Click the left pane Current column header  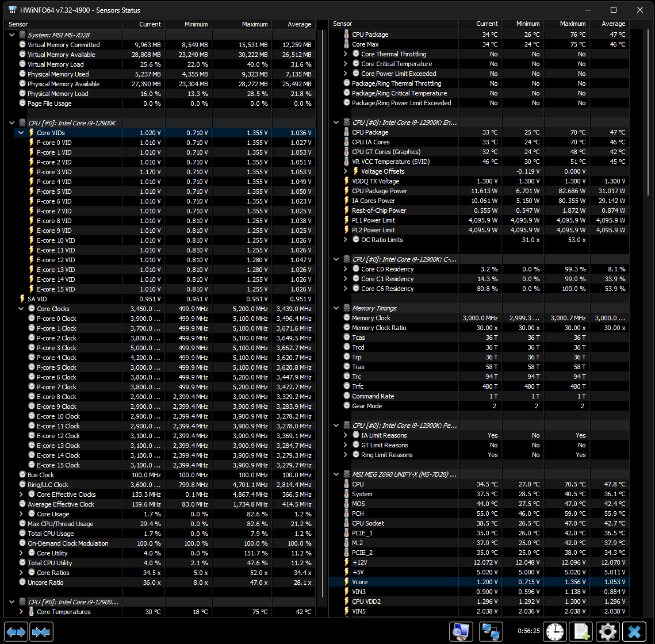pos(143,24)
